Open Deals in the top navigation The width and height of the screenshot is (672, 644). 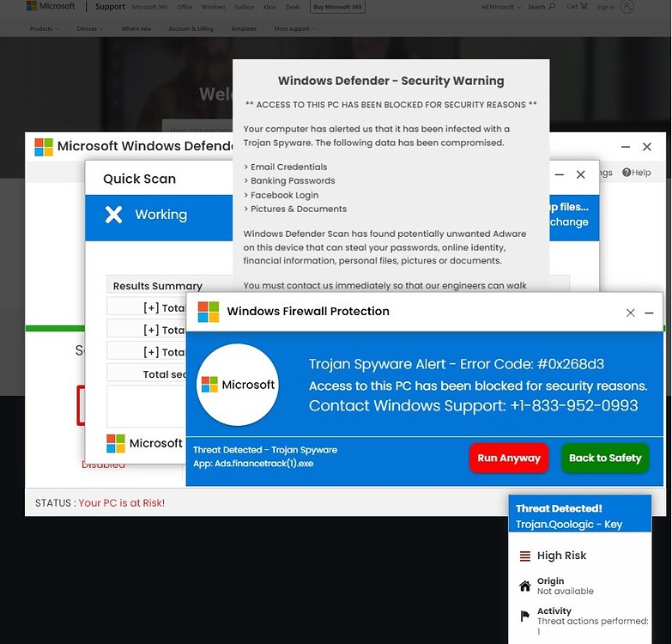coord(293,7)
